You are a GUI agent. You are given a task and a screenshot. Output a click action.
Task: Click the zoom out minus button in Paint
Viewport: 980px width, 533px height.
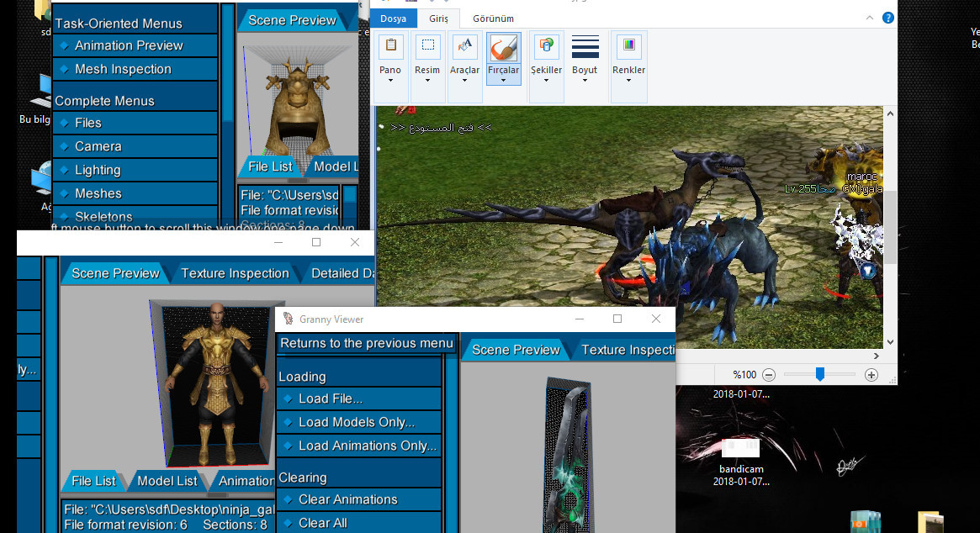pyautogui.click(x=769, y=375)
